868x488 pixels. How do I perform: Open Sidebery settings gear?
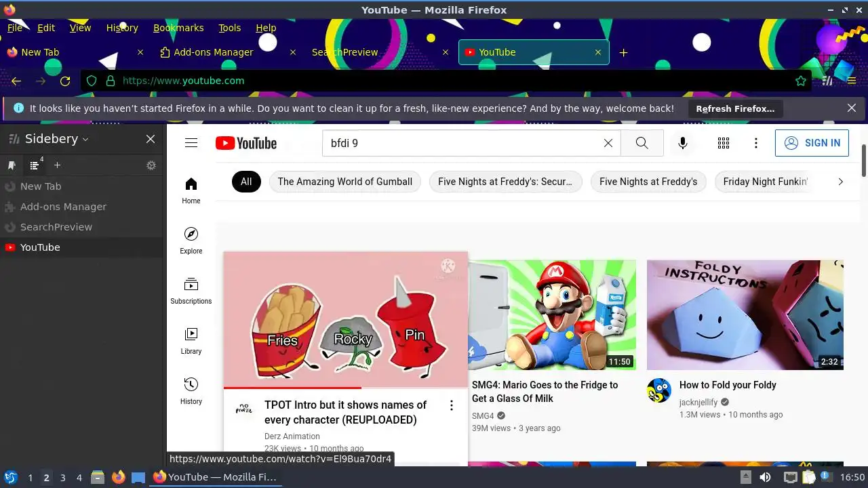(x=151, y=165)
